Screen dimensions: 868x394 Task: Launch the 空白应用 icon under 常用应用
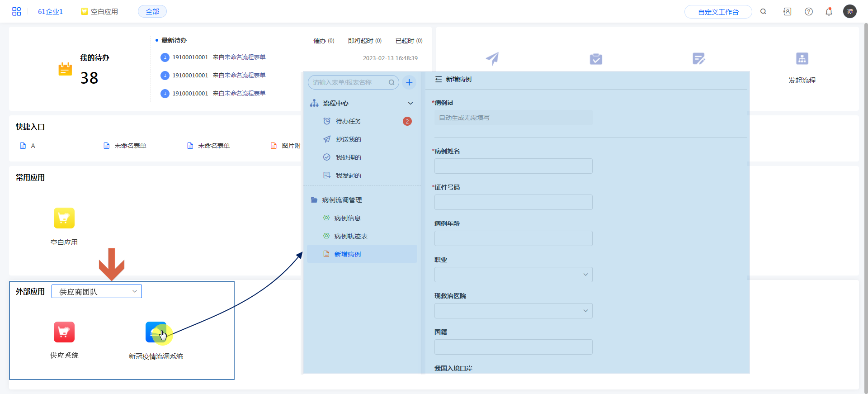click(x=64, y=218)
